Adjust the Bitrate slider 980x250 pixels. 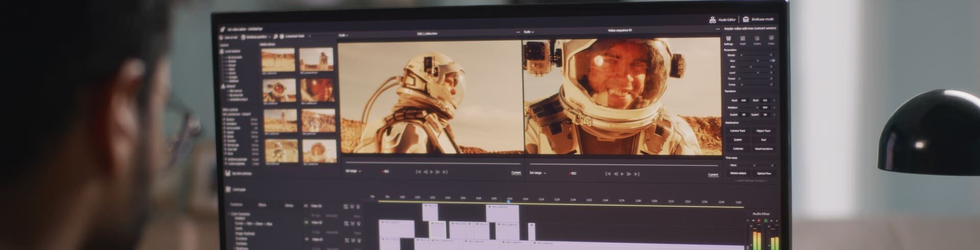pos(756,55)
